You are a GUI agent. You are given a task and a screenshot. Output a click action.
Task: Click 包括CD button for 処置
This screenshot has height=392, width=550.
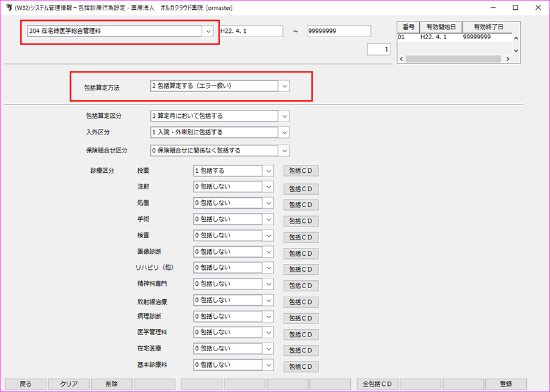[301, 205]
